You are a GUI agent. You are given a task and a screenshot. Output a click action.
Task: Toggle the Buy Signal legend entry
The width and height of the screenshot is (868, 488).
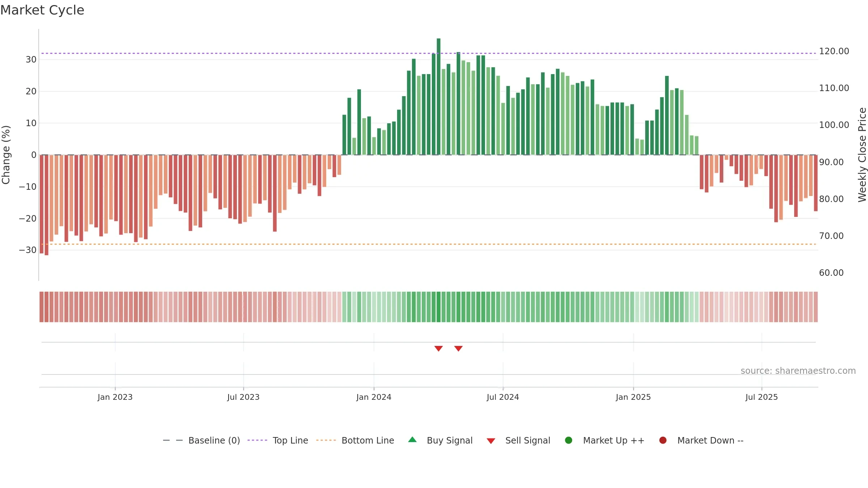point(440,440)
